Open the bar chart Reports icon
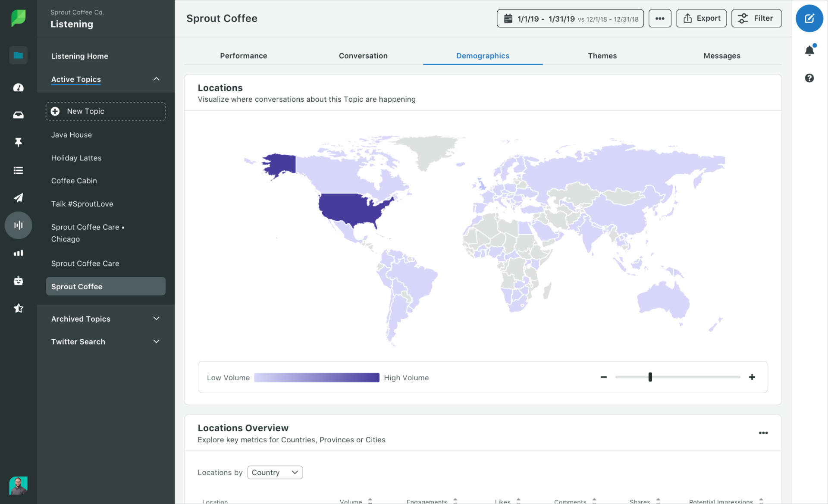828x504 pixels. pos(18,253)
